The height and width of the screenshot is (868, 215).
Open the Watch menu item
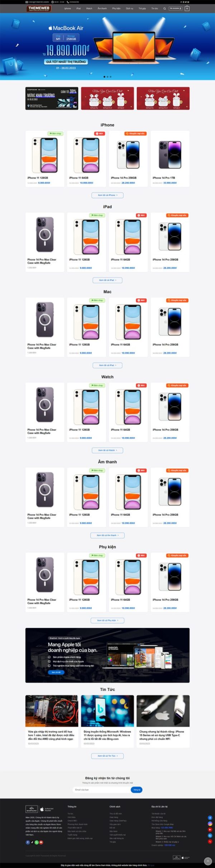click(89, 9)
